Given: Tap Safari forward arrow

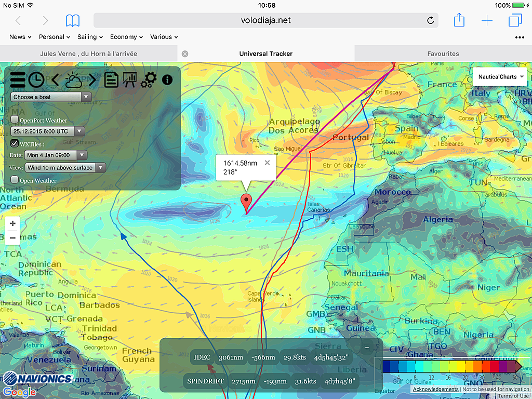Looking at the screenshot, I should 45,21.
